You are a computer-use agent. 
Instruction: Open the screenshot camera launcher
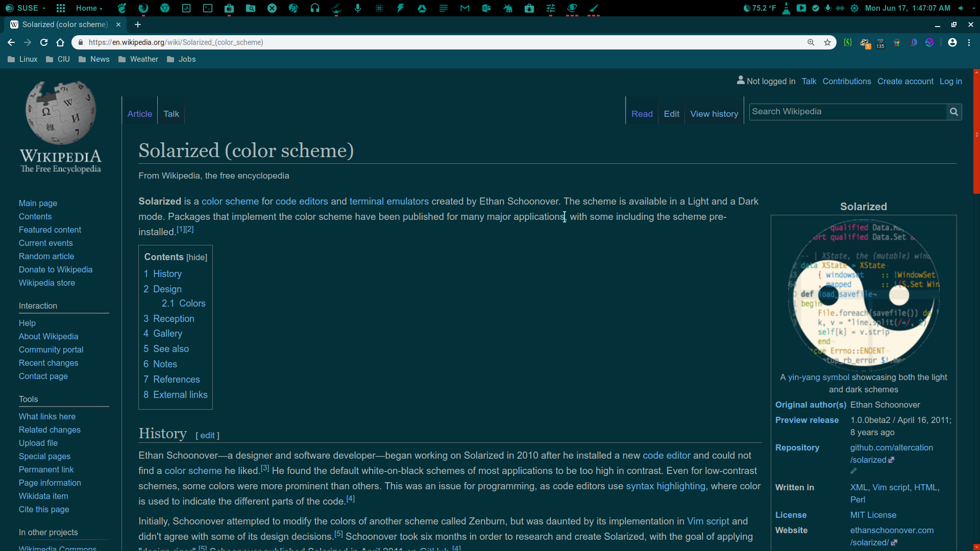(x=229, y=8)
